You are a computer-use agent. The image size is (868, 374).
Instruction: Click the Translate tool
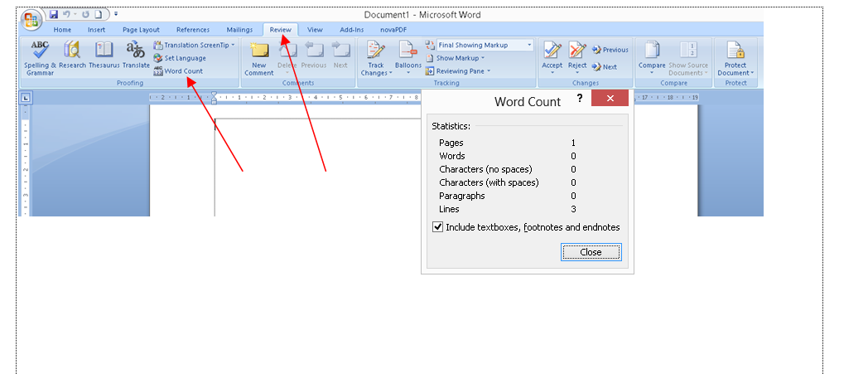(x=136, y=55)
